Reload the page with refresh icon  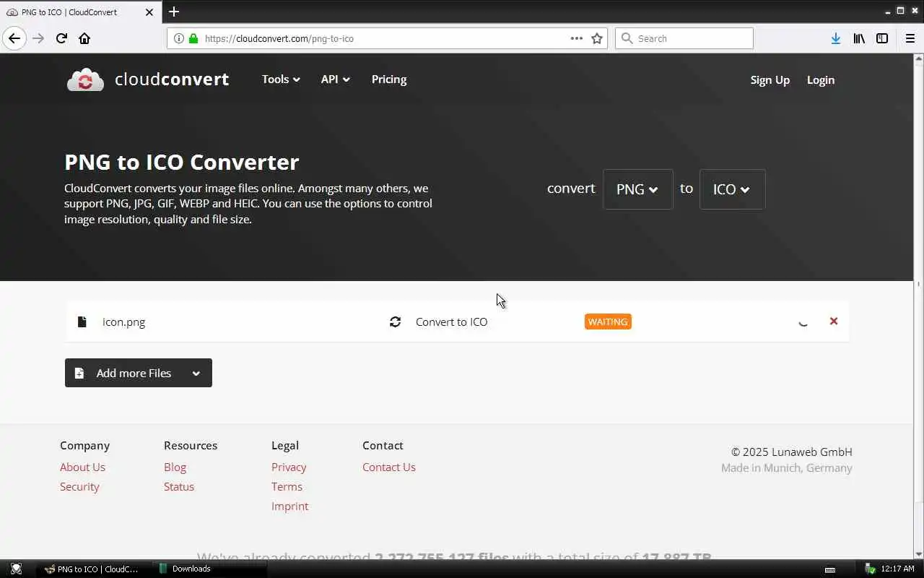click(x=61, y=38)
